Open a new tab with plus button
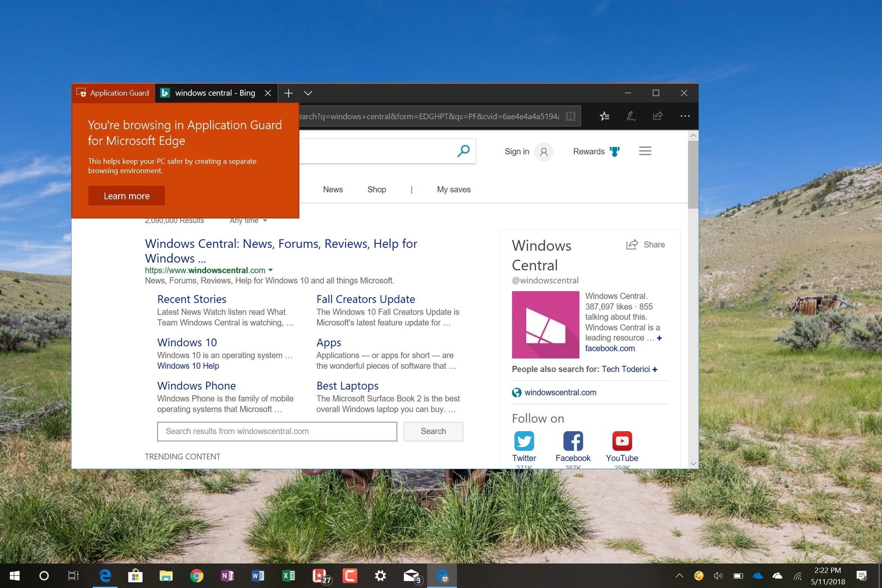This screenshot has height=588, width=882. (x=289, y=93)
